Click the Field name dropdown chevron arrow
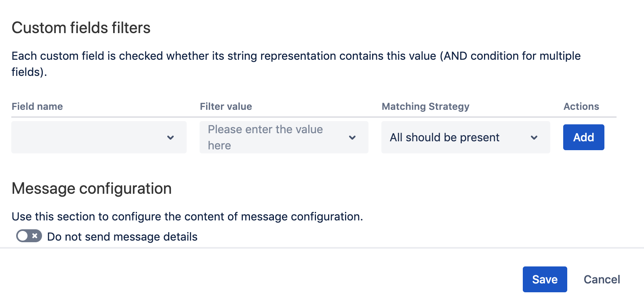 (x=170, y=138)
